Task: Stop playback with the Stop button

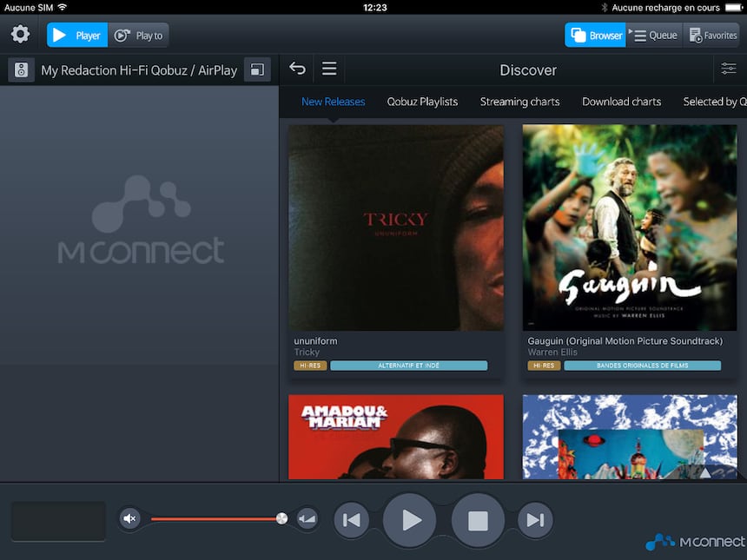Action: 478,520
